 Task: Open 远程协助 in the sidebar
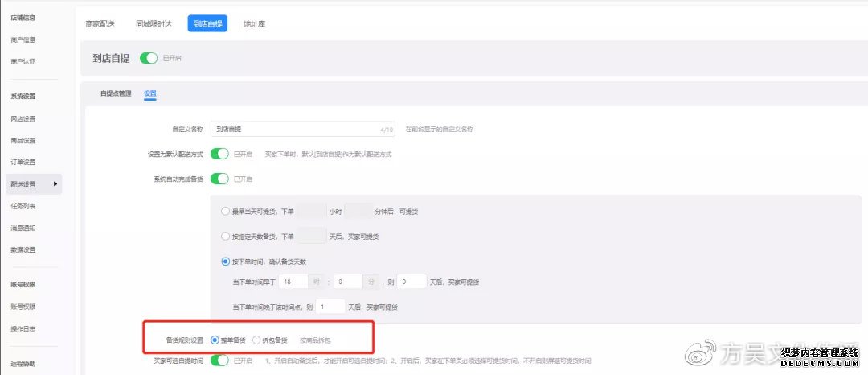click(23, 364)
